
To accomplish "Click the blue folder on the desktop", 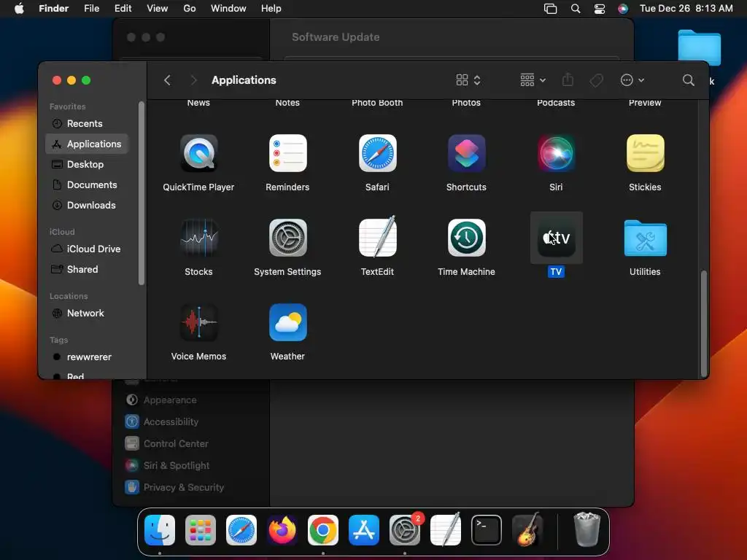I will (699, 47).
